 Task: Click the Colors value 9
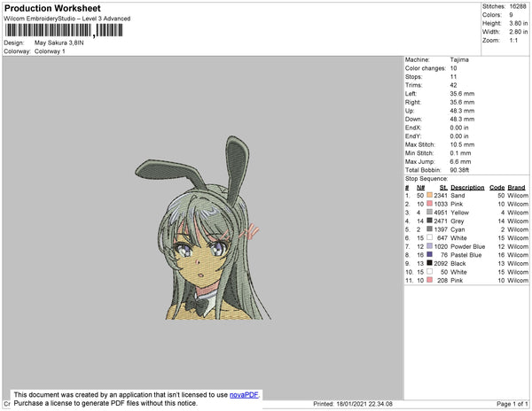tap(511, 15)
